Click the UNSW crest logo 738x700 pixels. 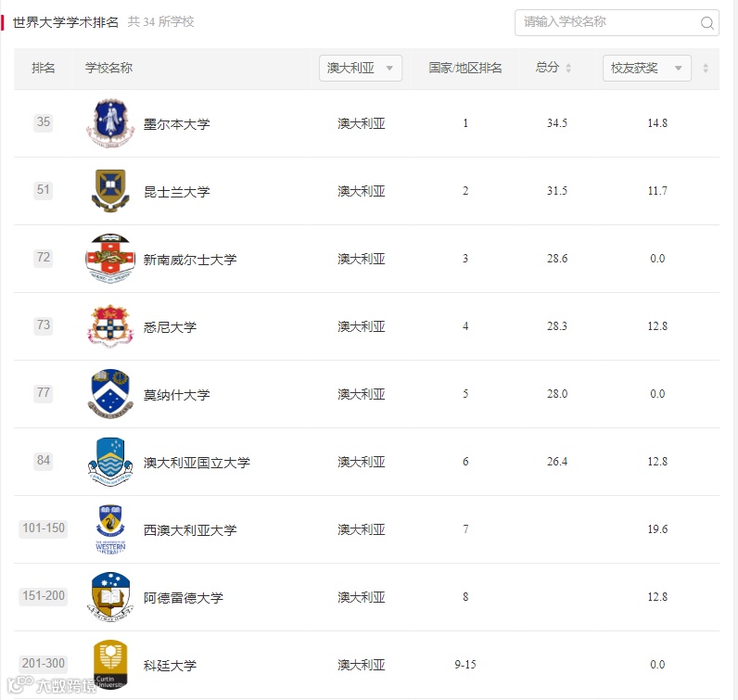coord(110,259)
